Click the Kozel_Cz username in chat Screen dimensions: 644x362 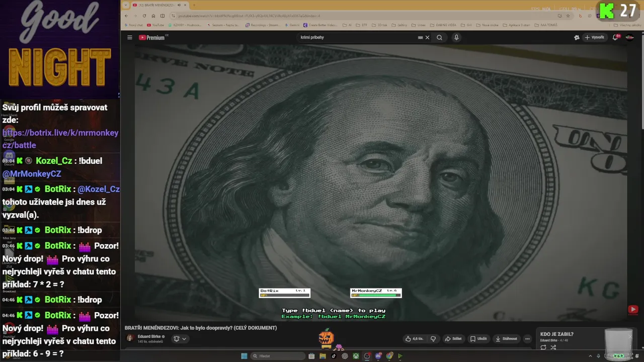(x=54, y=161)
